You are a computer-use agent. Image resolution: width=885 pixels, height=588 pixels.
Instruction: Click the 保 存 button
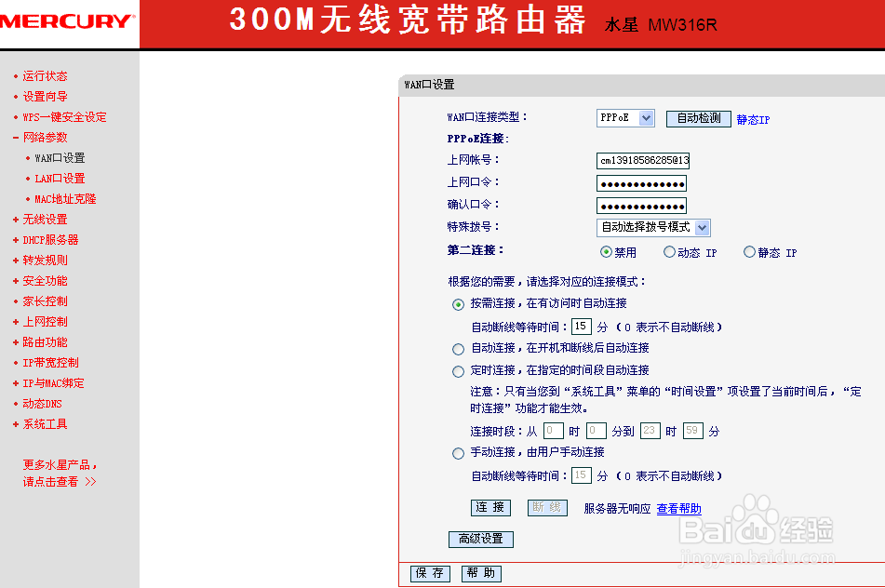pos(430,574)
